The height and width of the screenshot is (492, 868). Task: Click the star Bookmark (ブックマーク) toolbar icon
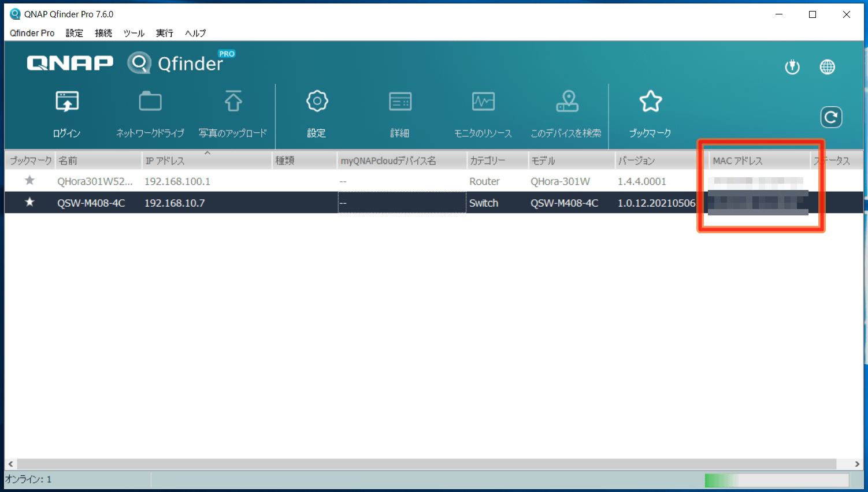(650, 102)
